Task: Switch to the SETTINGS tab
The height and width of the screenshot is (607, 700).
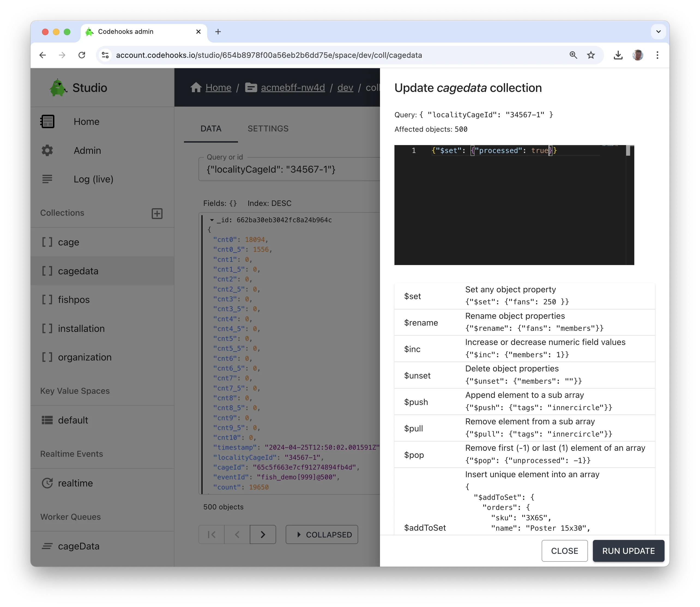Action: coord(268,129)
